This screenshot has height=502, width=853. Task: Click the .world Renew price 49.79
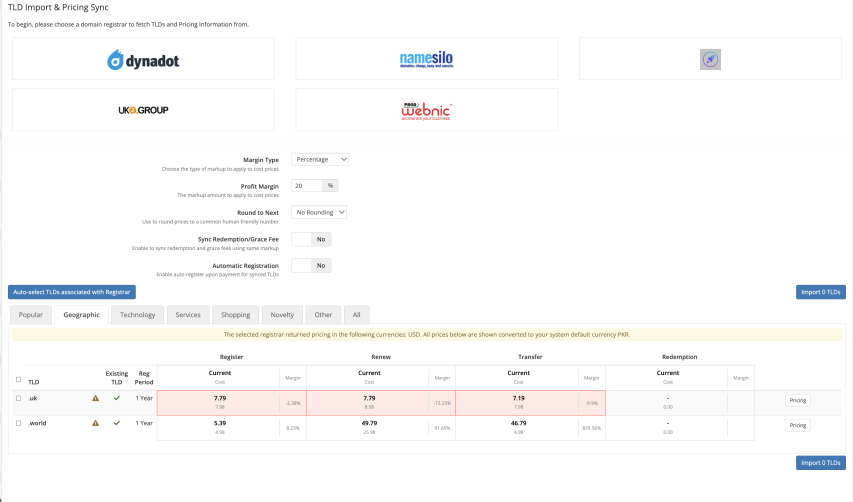369,423
